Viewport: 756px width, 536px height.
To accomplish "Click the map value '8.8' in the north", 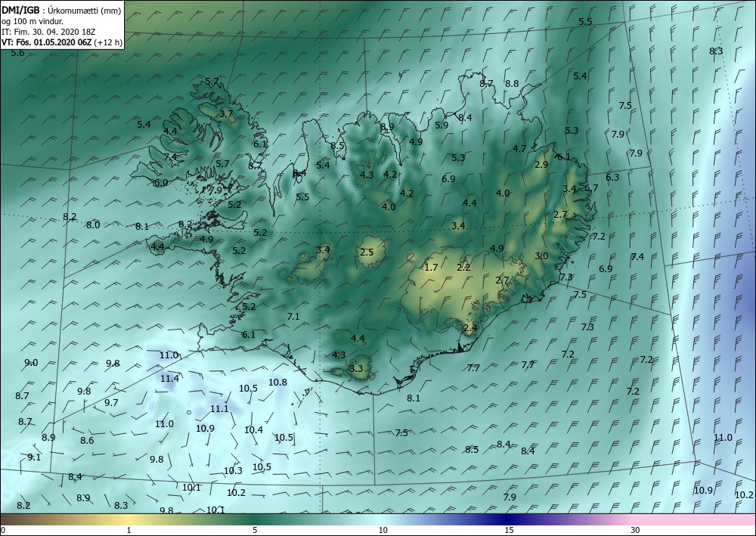I will (512, 83).
